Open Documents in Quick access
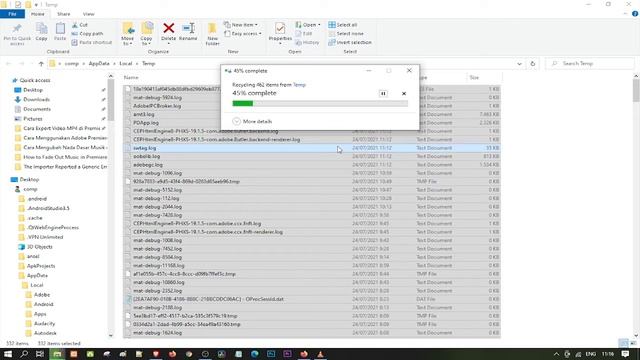Screen dimensions: 640x360 [x=37, y=109]
